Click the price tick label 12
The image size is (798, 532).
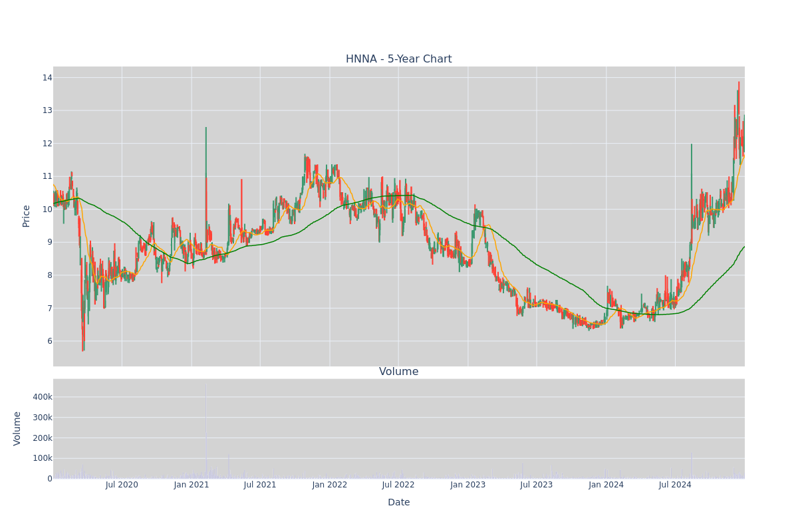47,143
